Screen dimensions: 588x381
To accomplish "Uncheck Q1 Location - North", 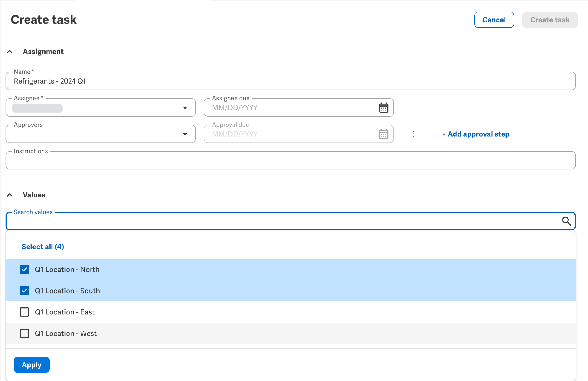I will point(24,269).
